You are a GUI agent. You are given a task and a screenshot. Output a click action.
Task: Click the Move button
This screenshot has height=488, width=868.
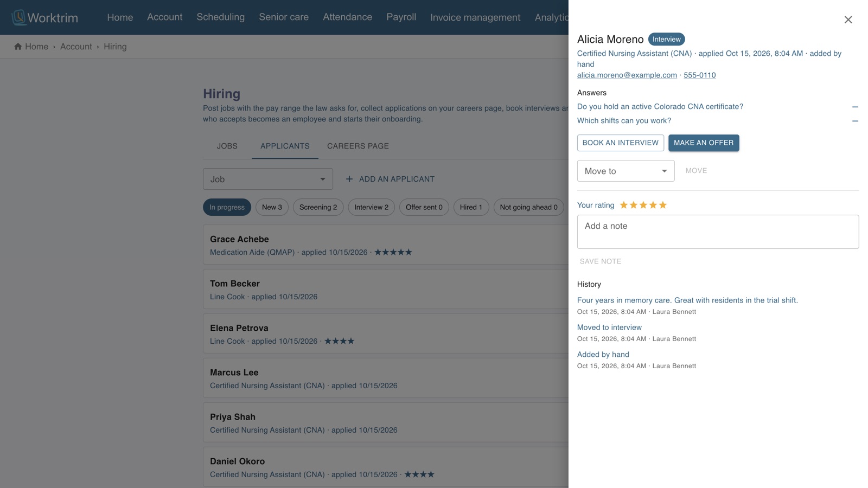point(696,171)
